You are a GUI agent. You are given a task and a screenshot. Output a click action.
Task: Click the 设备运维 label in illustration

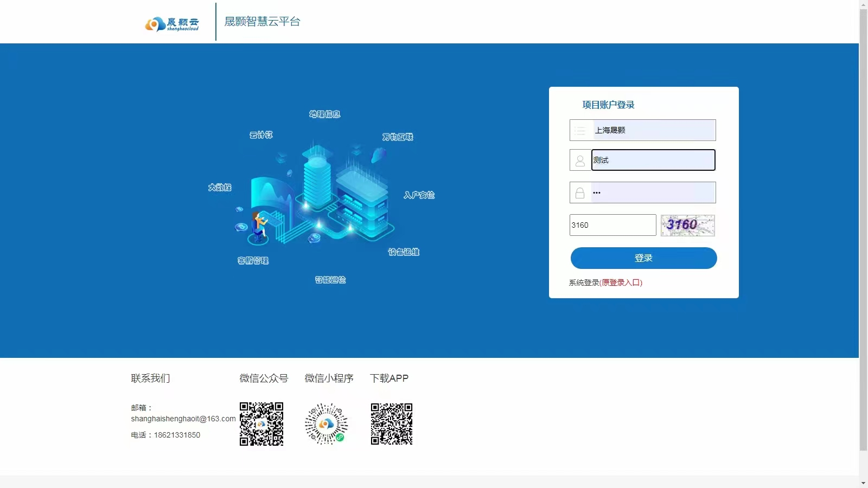pos(404,252)
